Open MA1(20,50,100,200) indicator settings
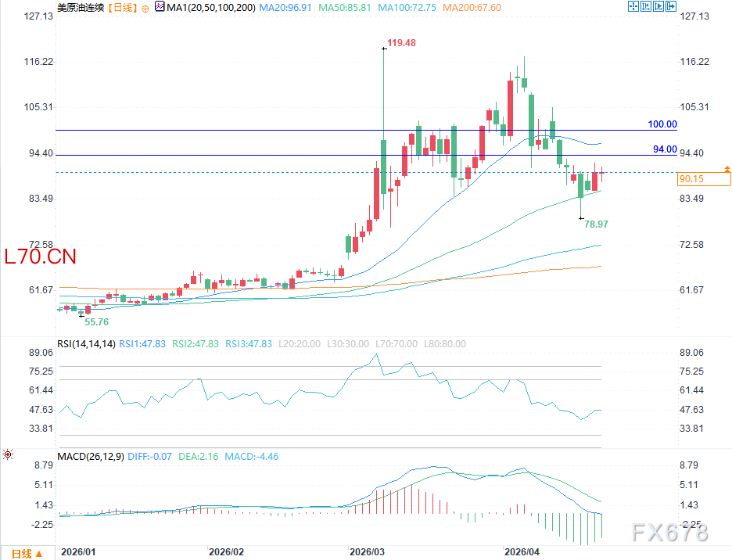 point(211,7)
